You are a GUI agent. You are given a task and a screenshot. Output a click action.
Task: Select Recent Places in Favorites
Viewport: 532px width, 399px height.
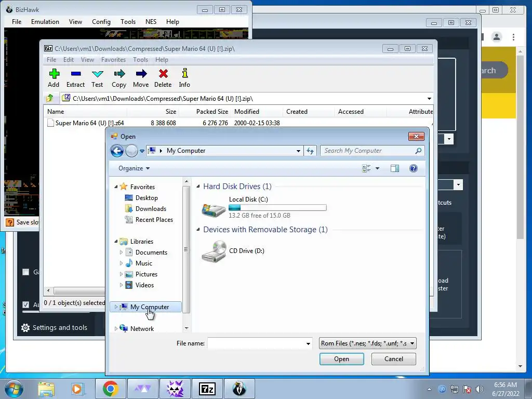pyautogui.click(x=154, y=220)
